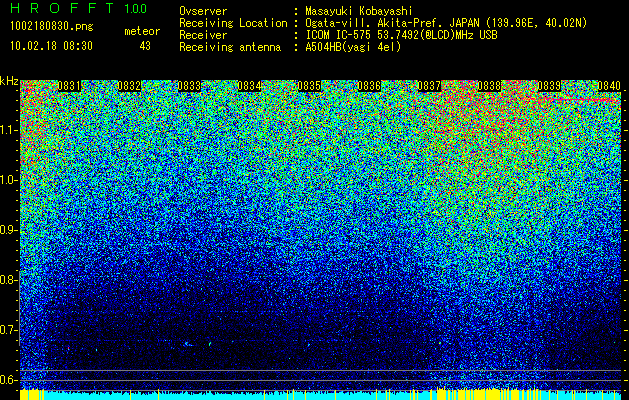The width and height of the screenshot is (629, 400).
Task: Click the 0.7 frequency axis label
Action: 9,330
